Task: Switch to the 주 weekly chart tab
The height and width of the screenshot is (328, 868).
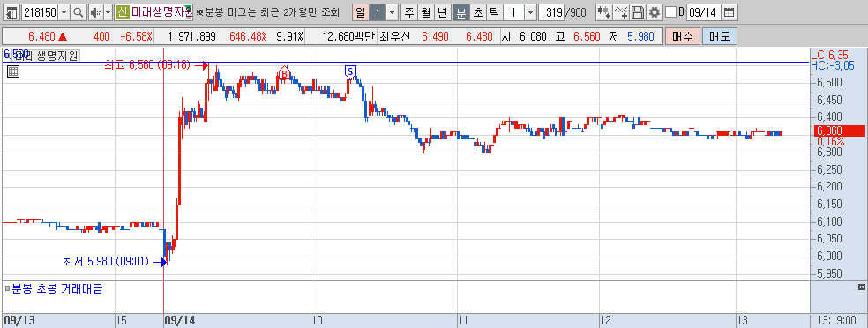Action: 408,11
